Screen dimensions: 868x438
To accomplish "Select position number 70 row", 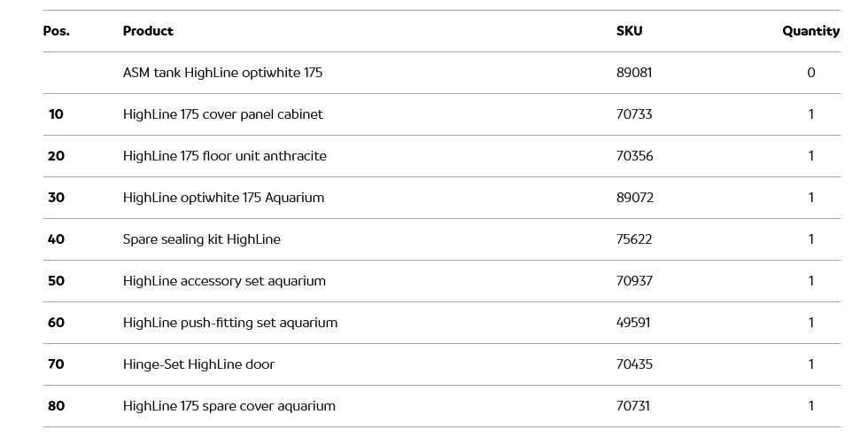I will [x=56, y=364].
